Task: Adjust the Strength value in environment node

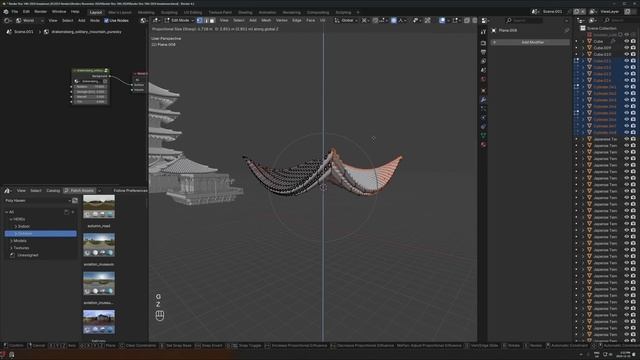Action: tap(91, 92)
